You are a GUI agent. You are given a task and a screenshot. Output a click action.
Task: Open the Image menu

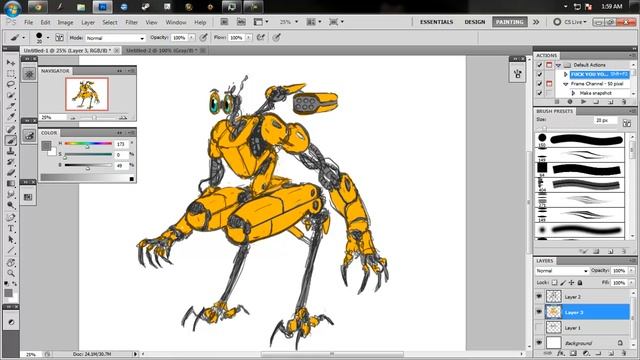(x=65, y=22)
